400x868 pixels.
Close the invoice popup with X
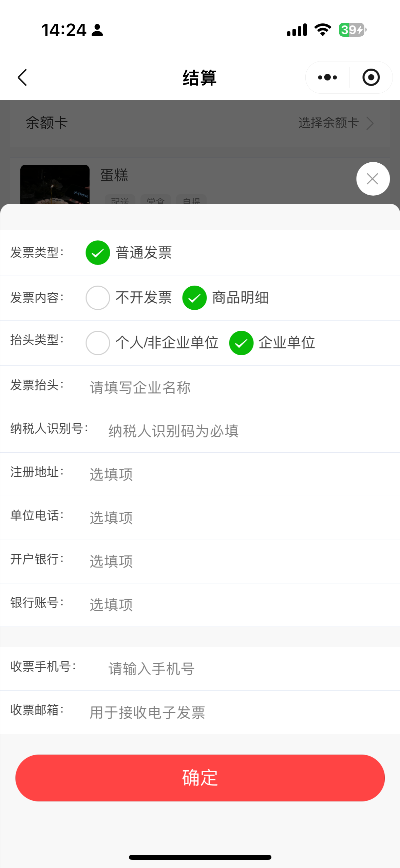373,179
